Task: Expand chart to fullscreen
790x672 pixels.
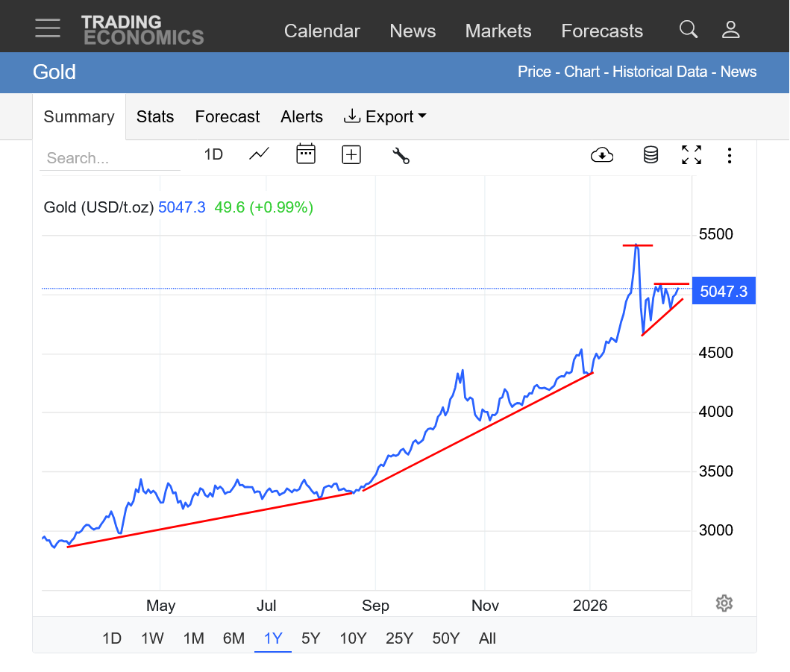Action: click(x=692, y=155)
